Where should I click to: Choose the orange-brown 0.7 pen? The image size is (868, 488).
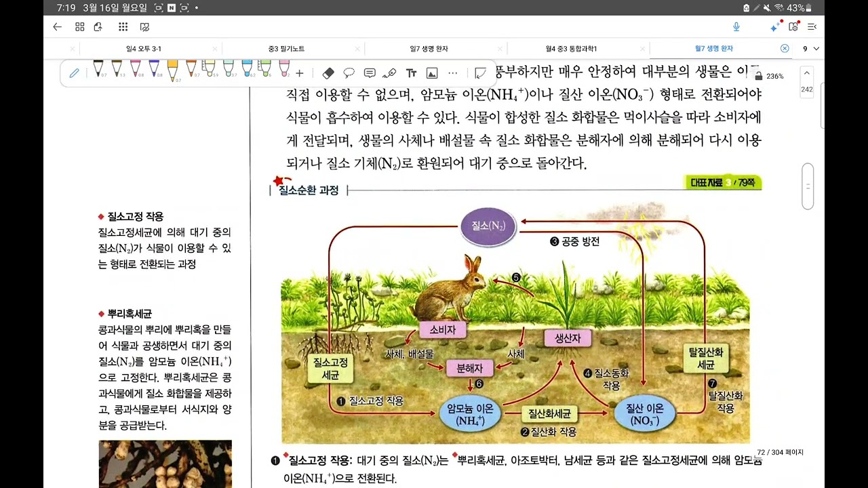pos(191,70)
